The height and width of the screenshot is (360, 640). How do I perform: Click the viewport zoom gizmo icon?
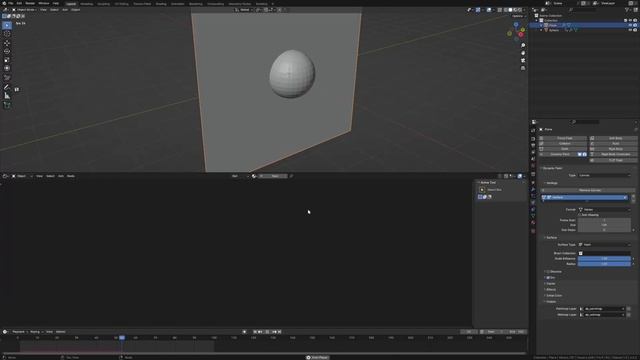[523, 45]
